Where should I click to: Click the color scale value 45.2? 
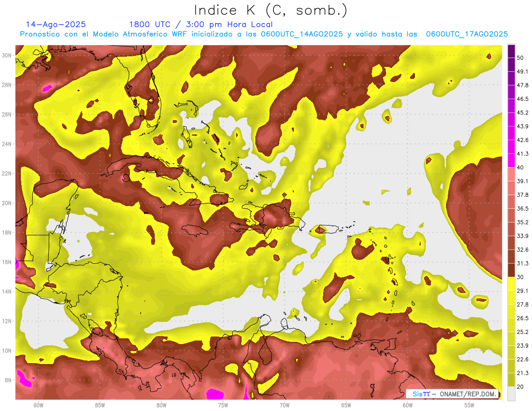coord(523,113)
